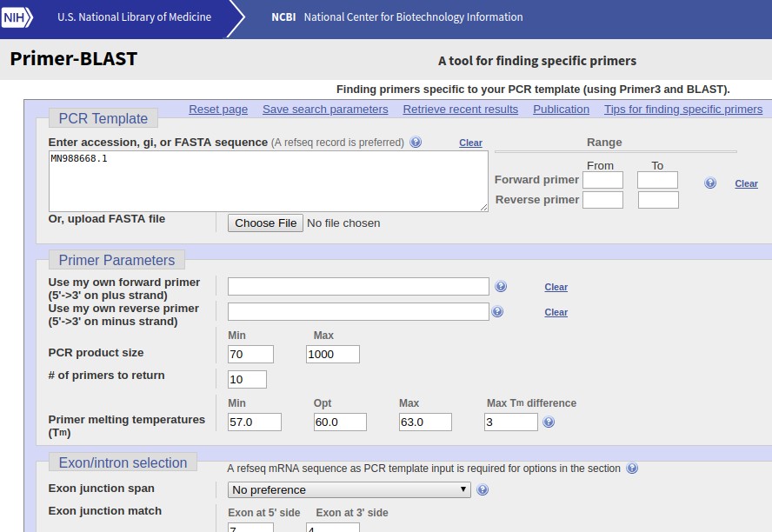The image size is (772, 532).
Task: Click the PCR Template section heading
Action: point(103,118)
